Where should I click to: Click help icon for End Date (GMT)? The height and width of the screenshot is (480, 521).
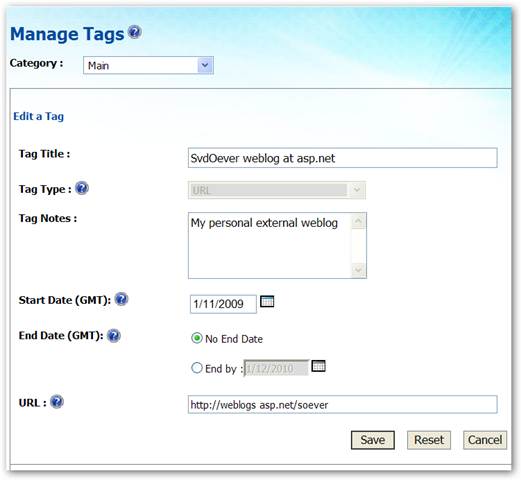(114, 335)
